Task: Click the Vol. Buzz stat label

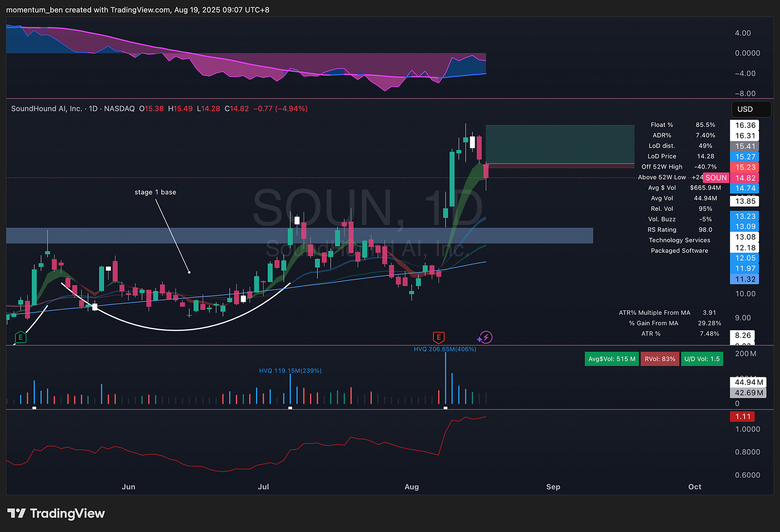Action: (x=662, y=219)
